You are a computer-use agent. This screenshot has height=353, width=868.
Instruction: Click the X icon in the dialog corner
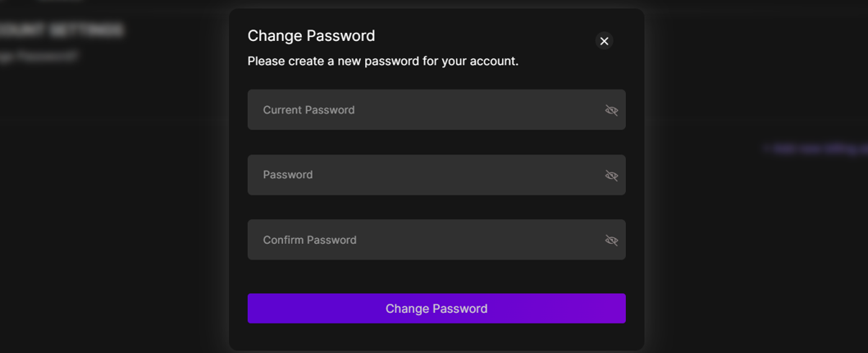[x=604, y=41]
